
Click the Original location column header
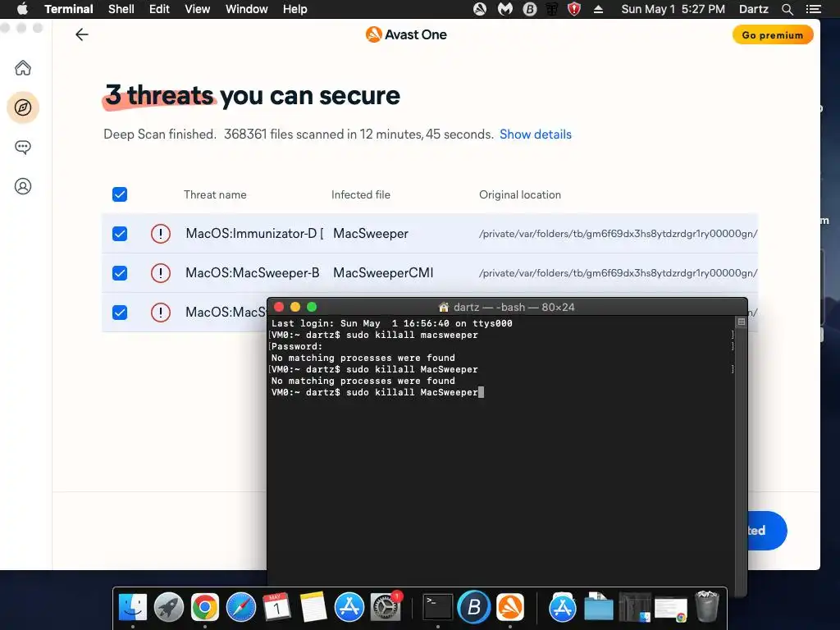pyautogui.click(x=519, y=195)
